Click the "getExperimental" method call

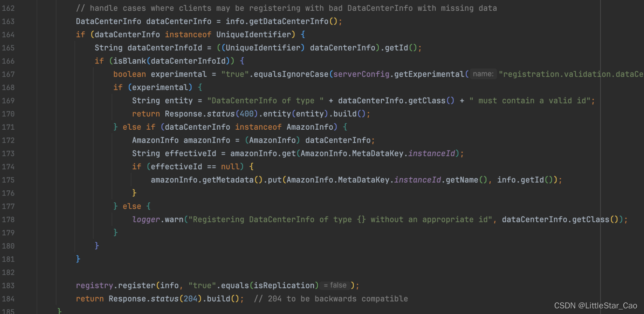pyautogui.click(x=429, y=74)
